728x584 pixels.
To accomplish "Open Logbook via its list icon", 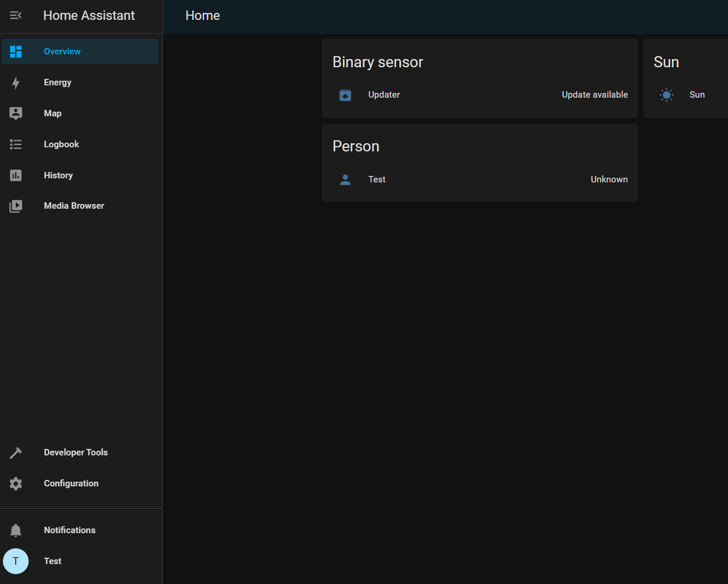I will click(x=15, y=144).
